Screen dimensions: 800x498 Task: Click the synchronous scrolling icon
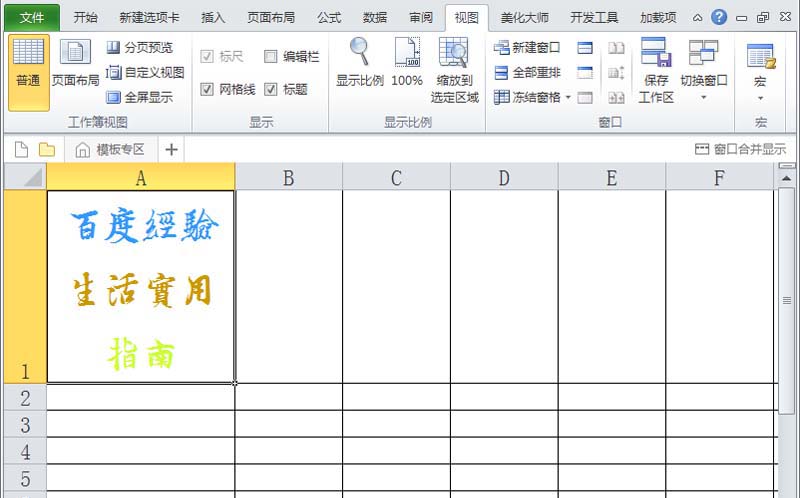point(616,72)
